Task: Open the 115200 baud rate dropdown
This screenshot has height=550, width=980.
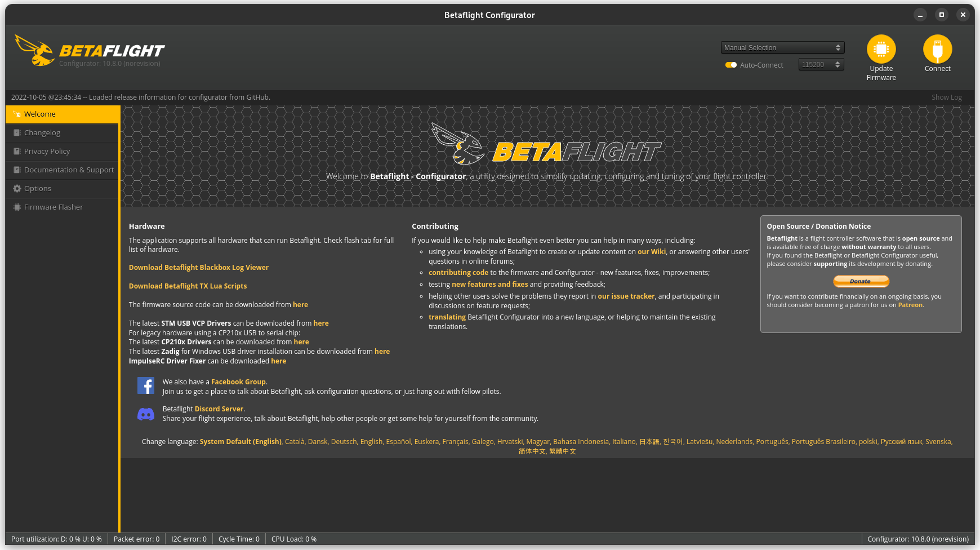Action: coord(821,64)
